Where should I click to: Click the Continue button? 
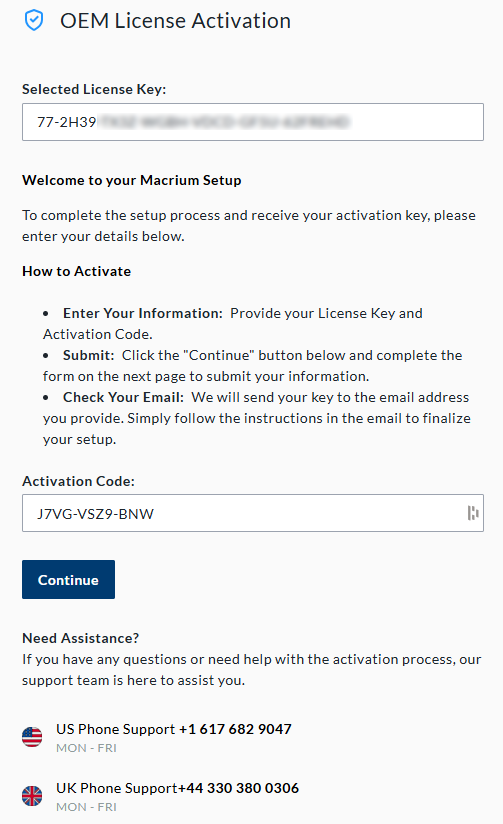(68, 579)
